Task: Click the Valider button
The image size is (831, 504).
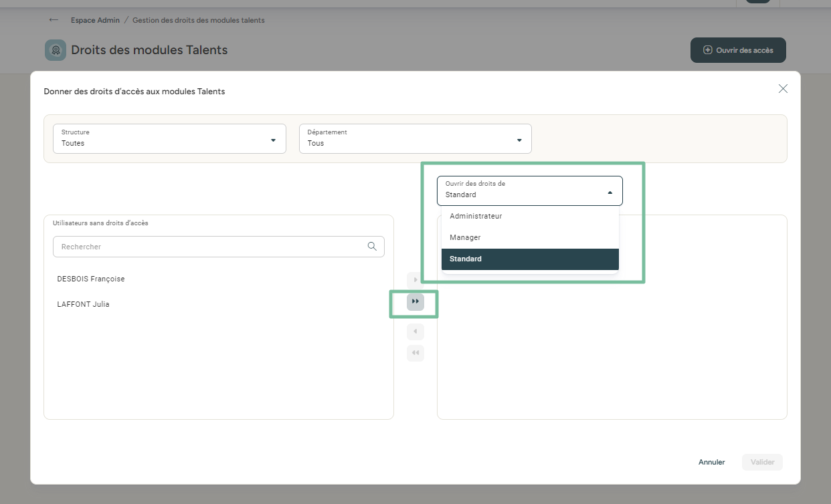Action: pos(762,462)
